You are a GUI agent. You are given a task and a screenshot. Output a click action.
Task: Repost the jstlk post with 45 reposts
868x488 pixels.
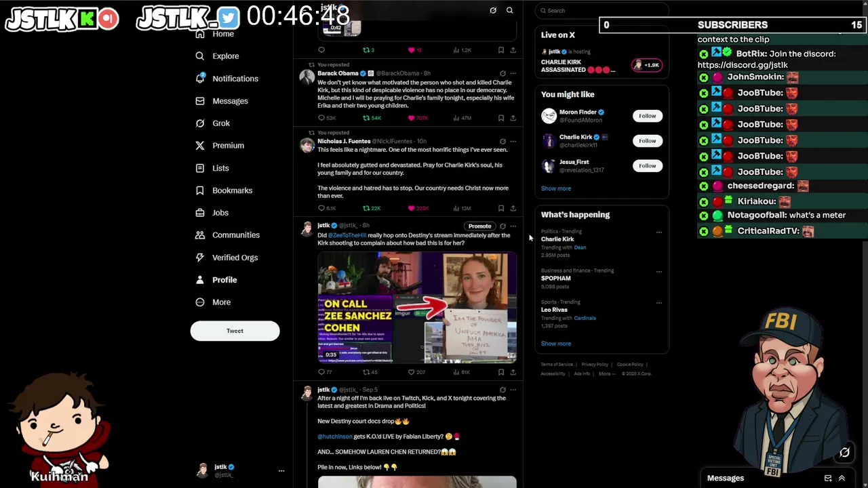click(366, 372)
